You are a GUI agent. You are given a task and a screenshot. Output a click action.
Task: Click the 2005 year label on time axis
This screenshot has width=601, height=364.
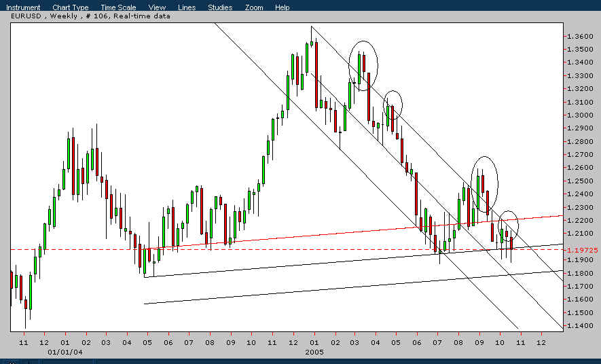click(x=314, y=352)
